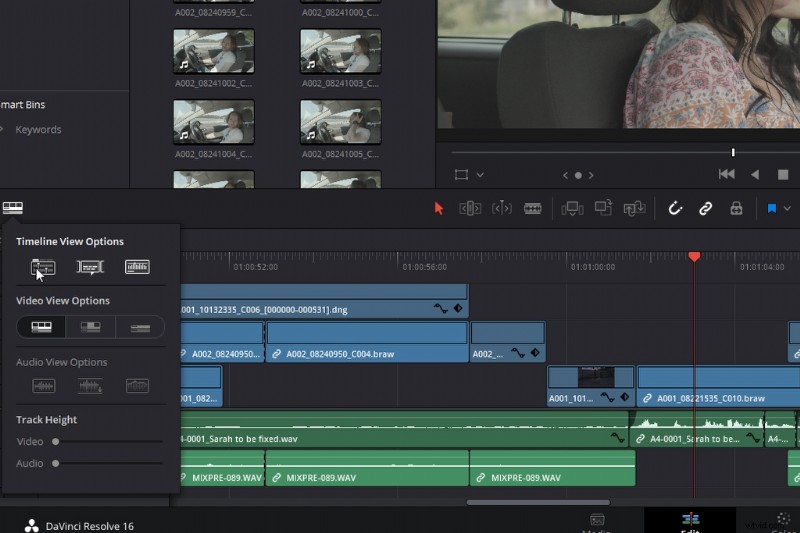Click keyframe diamond on A001_101 clip
Image resolution: width=800 pixels, height=533 pixels.
(624, 397)
